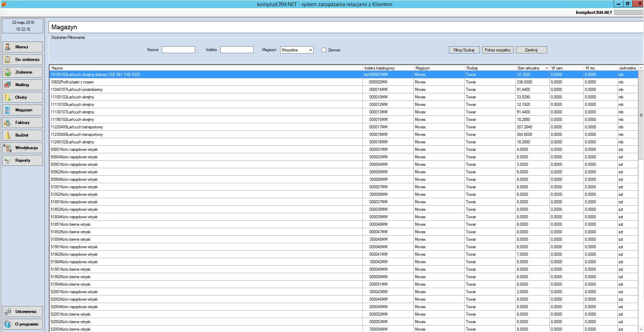The height and width of the screenshot is (332, 644).
Task: Open the Magazyn warehouse icon
Action: click(7, 110)
